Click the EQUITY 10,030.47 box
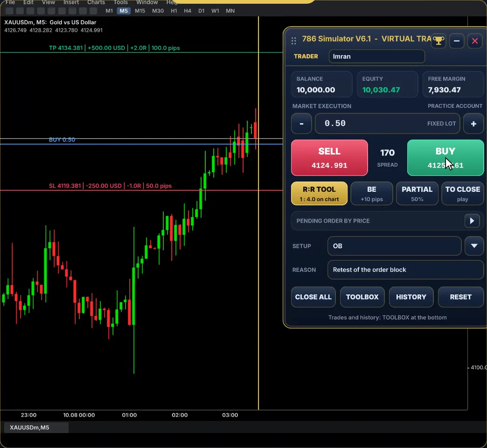This screenshot has height=448, width=487. pyautogui.click(x=387, y=84)
